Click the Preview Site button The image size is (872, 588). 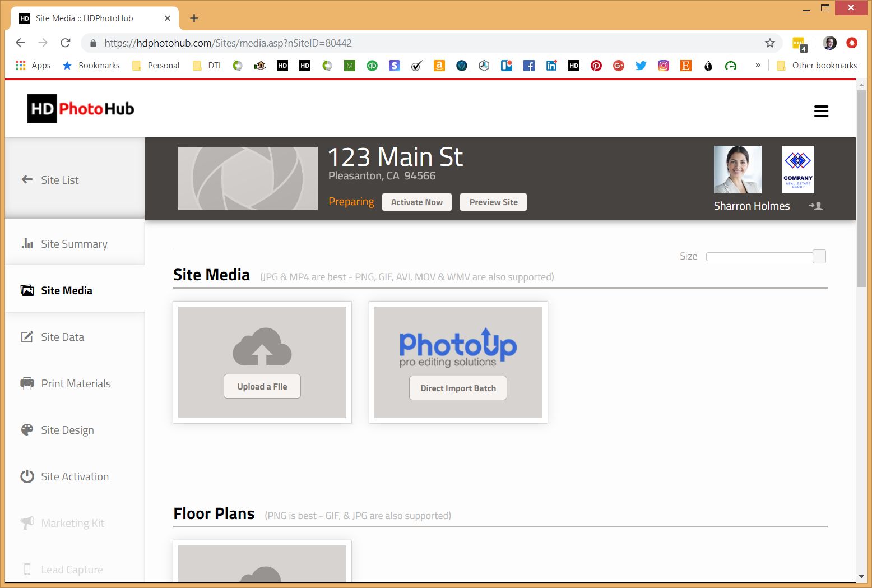[x=493, y=202]
